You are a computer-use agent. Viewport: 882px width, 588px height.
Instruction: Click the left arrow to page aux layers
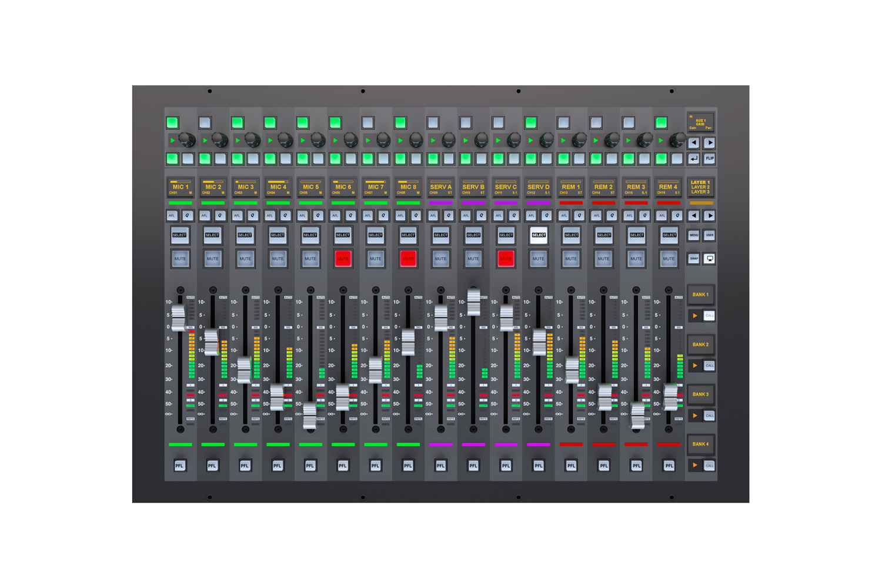[694, 142]
